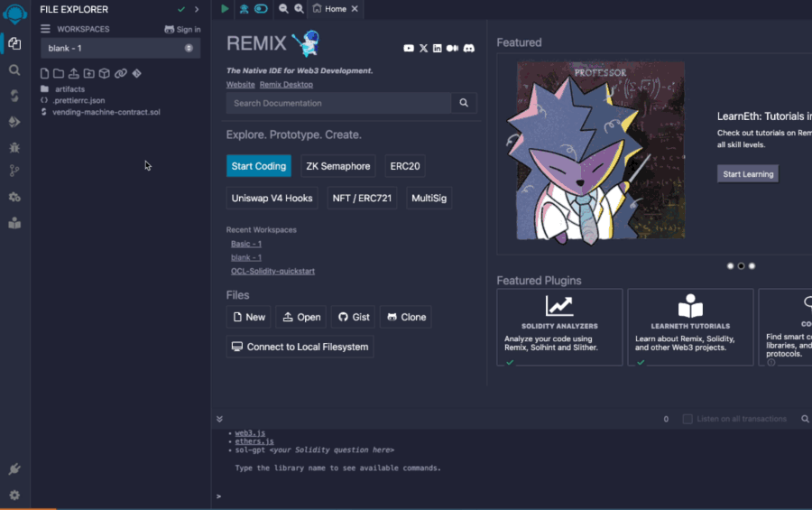Screen dimensions: 812x510
Task: Click the create new file icon
Action: click(45, 73)
